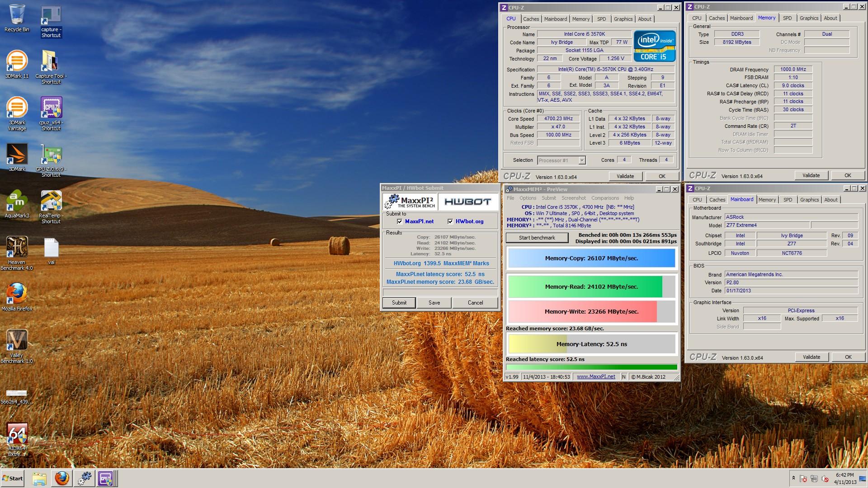Click the HWBOT logo in submit dialog
This screenshot has width=868, height=488.
point(467,202)
